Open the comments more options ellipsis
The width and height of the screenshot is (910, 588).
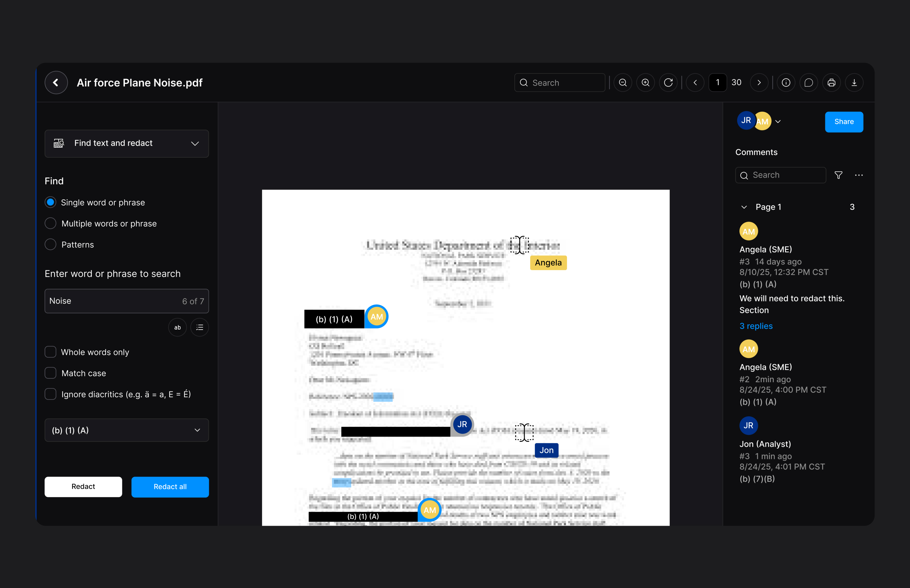(859, 175)
